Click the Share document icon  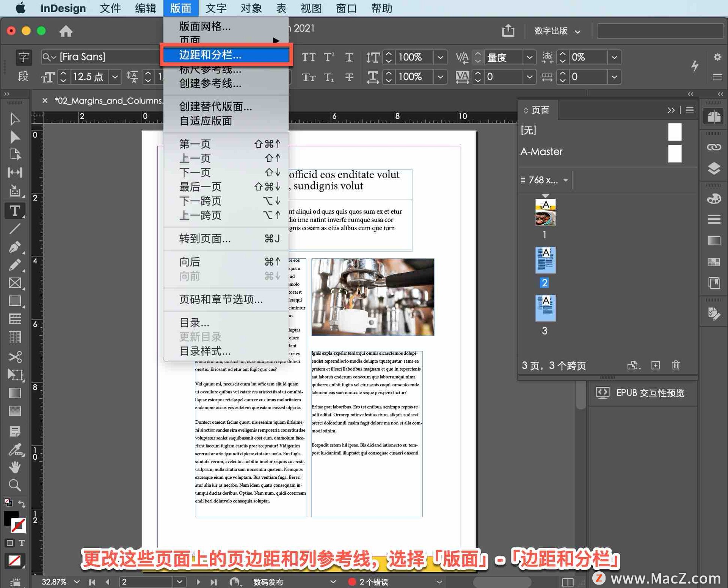[x=508, y=30]
